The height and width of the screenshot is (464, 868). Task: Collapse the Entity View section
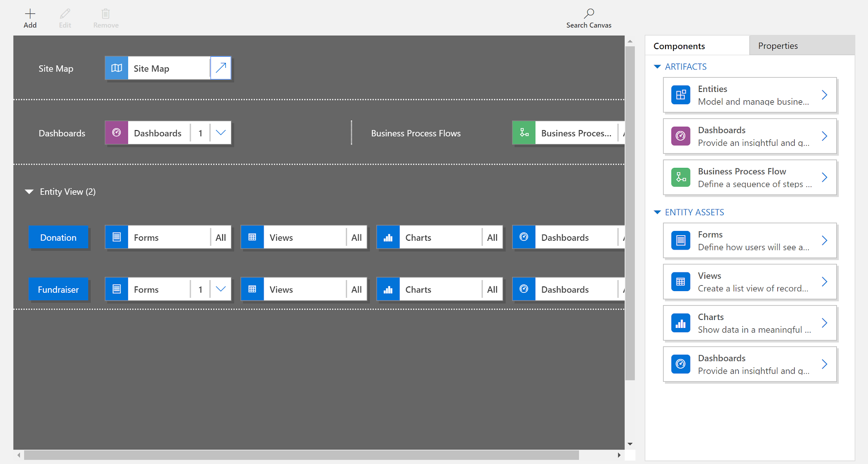pos(29,192)
